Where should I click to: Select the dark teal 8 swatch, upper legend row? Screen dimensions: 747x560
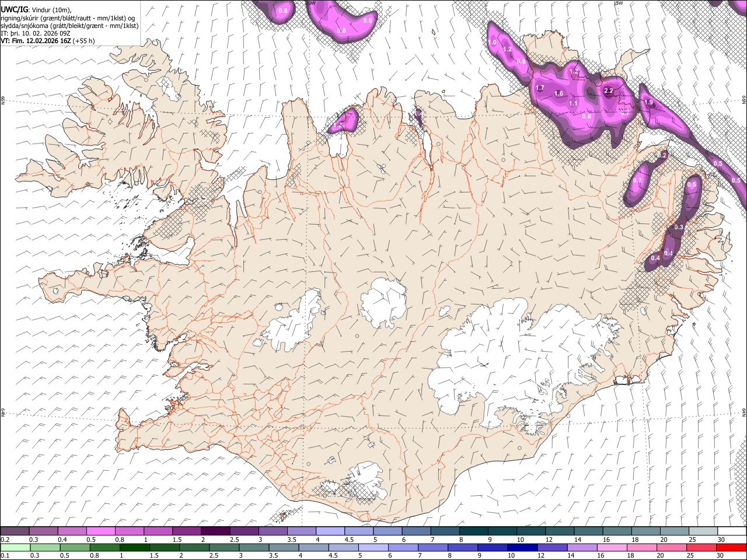473,531
